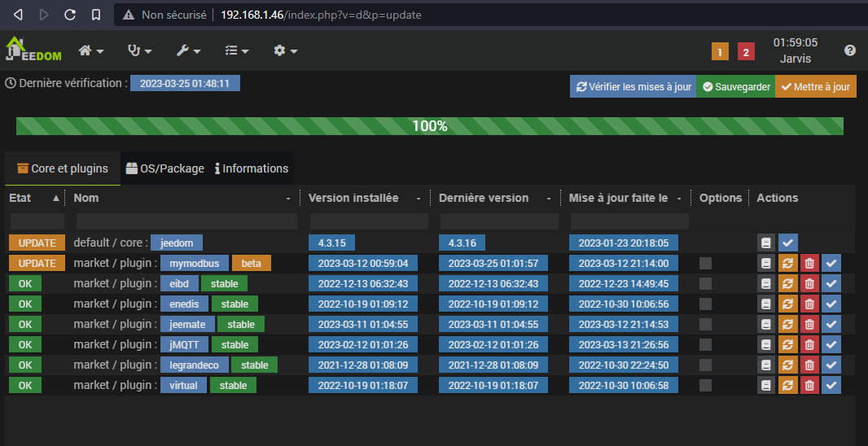The width and height of the screenshot is (868, 446).
Task: Tick the eibd options checkbox
Action: coord(705,283)
